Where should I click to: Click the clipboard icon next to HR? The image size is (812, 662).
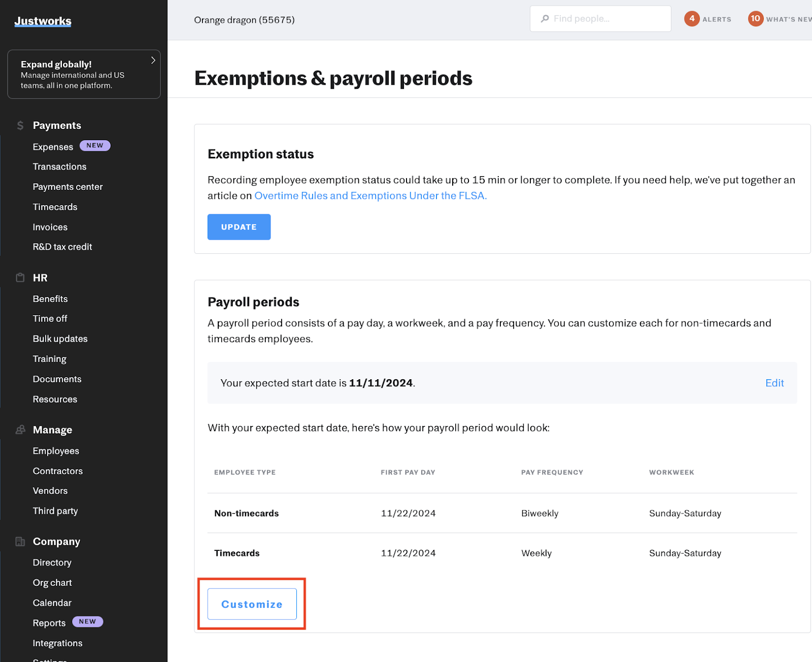[x=20, y=278]
